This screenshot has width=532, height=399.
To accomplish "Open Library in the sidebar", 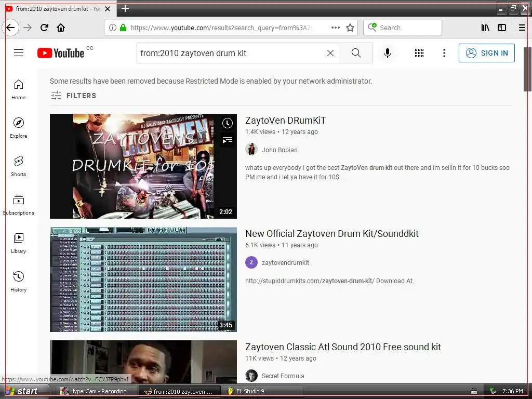I will point(19,244).
